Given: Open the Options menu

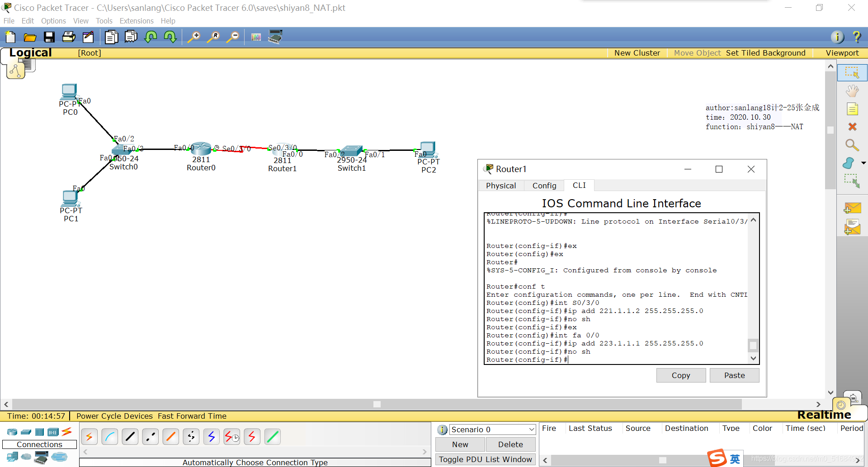Looking at the screenshot, I should point(53,21).
